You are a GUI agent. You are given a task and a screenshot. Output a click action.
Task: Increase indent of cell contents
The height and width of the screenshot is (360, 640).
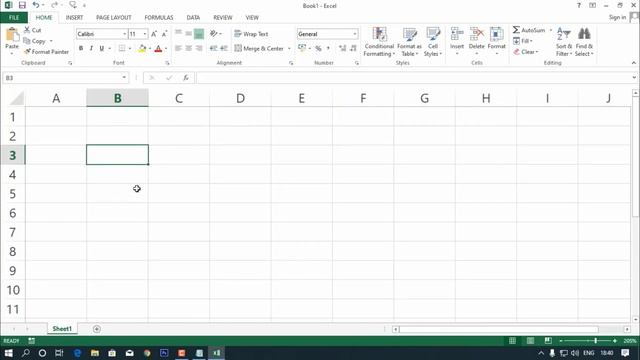click(x=224, y=48)
